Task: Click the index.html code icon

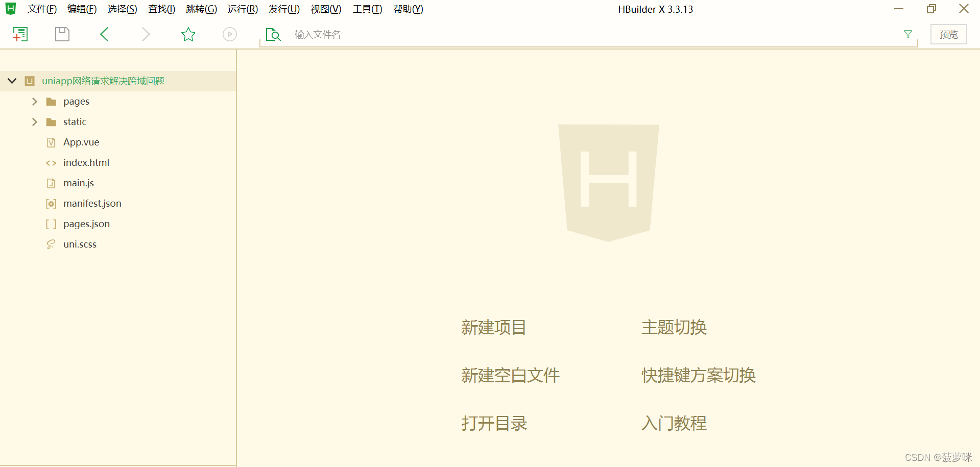Action: (51, 163)
